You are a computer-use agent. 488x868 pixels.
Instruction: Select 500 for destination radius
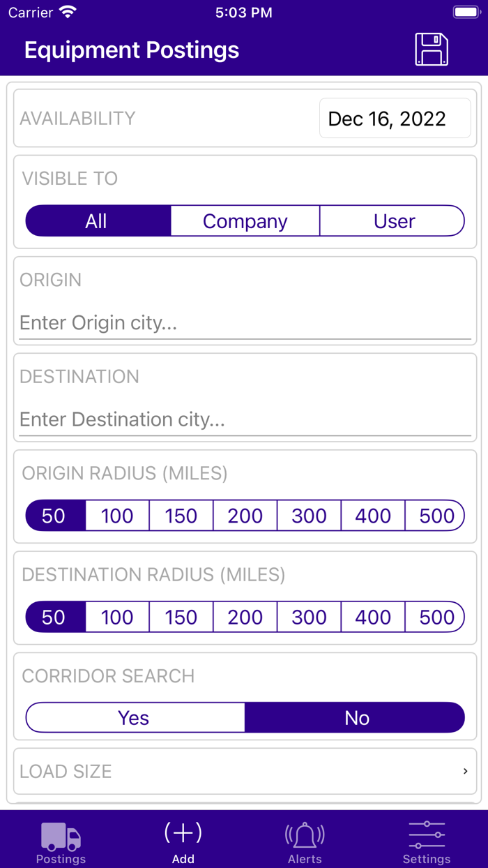tap(434, 617)
